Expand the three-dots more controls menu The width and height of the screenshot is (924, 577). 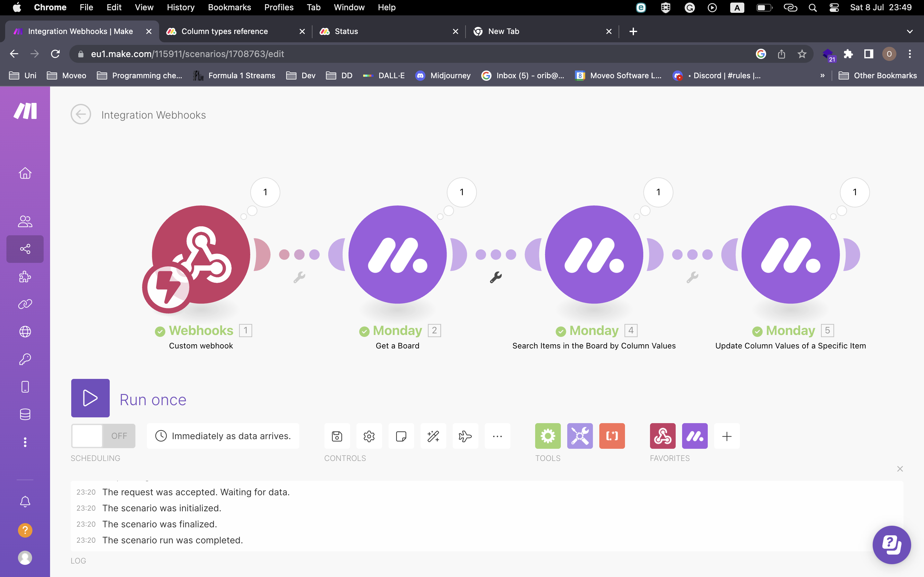click(497, 436)
